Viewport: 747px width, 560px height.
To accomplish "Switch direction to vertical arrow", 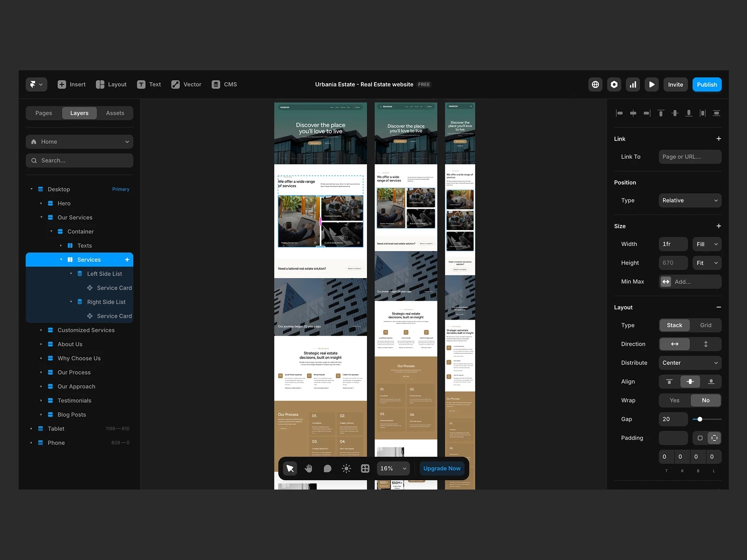I will [x=705, y=344].
